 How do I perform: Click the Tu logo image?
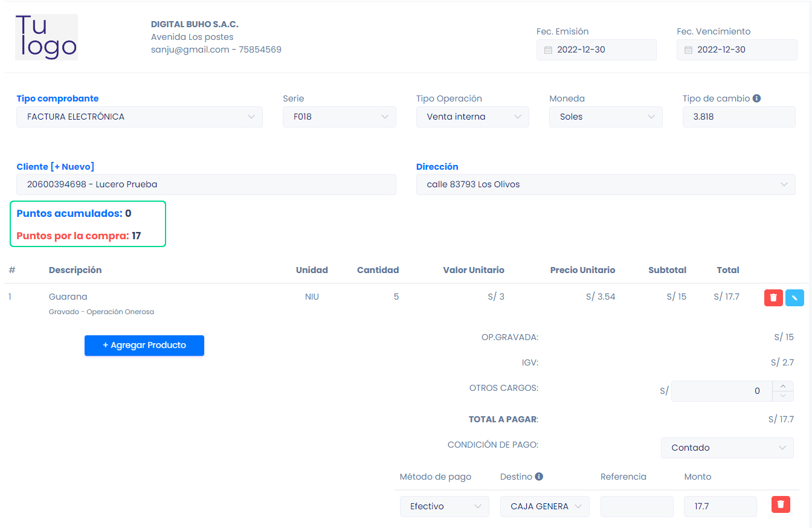(47, 37)
